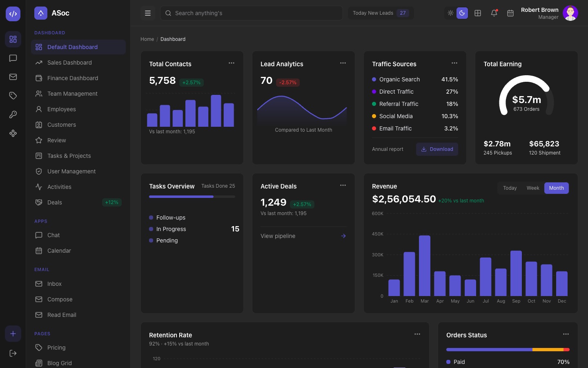
Task: Click the hamburger menu toggle button
Action: pos(148,13)
